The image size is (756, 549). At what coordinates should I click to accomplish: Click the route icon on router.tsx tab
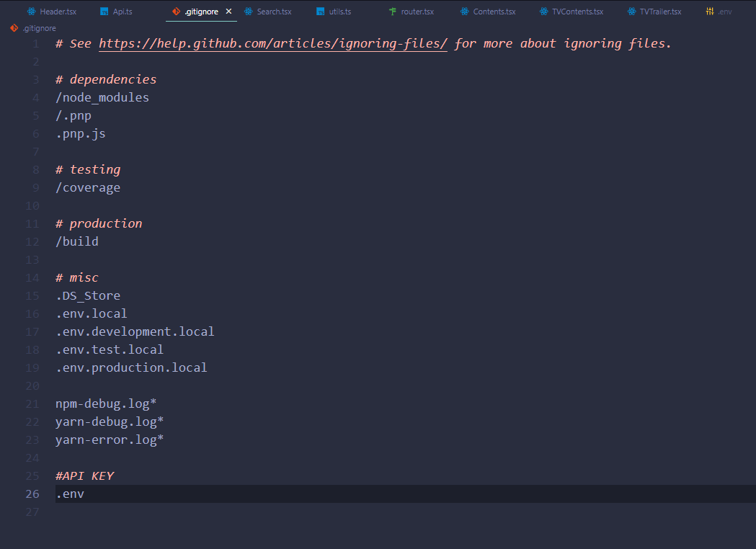(393, 12)
